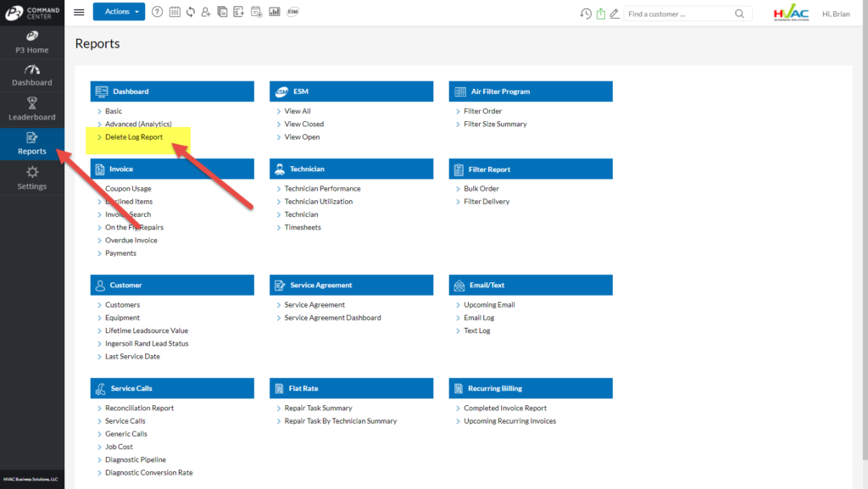
Task: Click the HVAC Business Solutions logo
Action: click(792, 14)
